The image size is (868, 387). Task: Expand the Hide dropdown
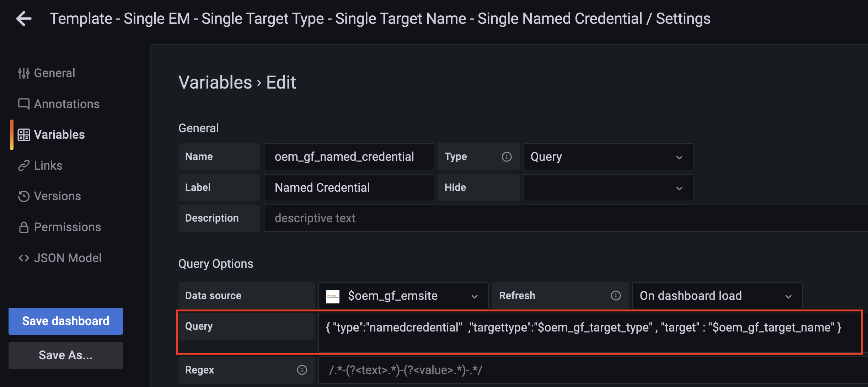[607, 188]
